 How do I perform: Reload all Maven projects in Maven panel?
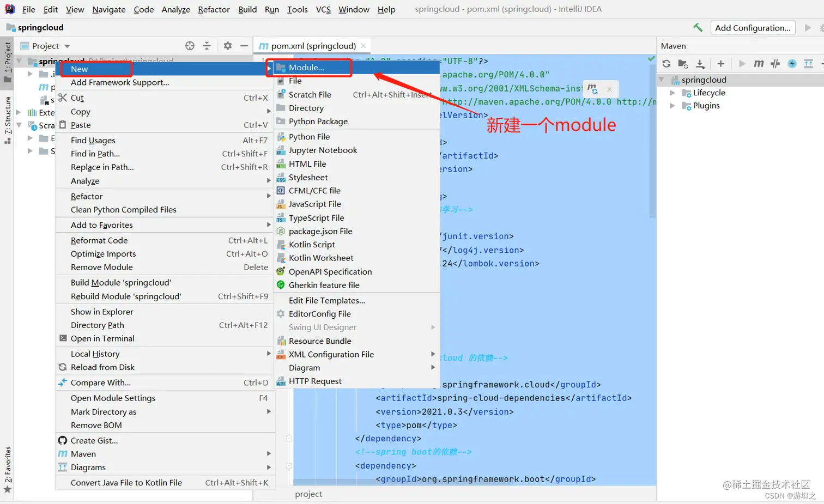click(x=667, y=64)
